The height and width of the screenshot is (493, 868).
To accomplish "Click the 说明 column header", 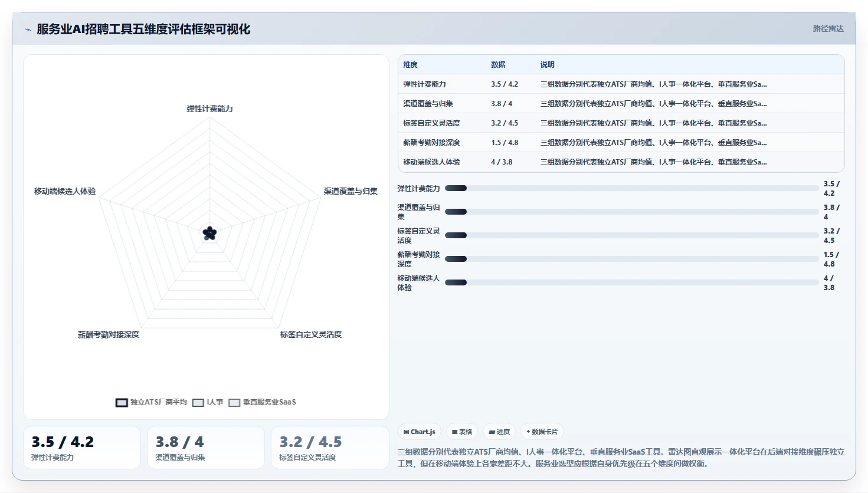I will [x=548, y=65].
